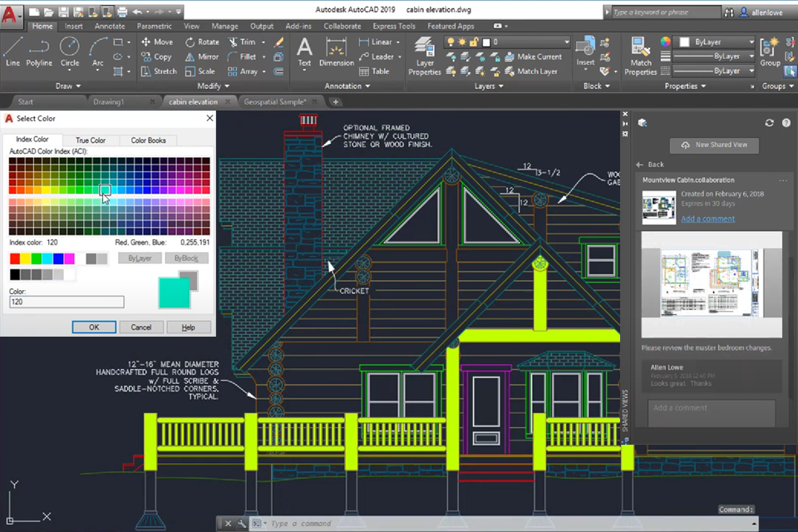Click Match Layer button
This screenshot has height=532, width=798.
[x=531, y=71]
